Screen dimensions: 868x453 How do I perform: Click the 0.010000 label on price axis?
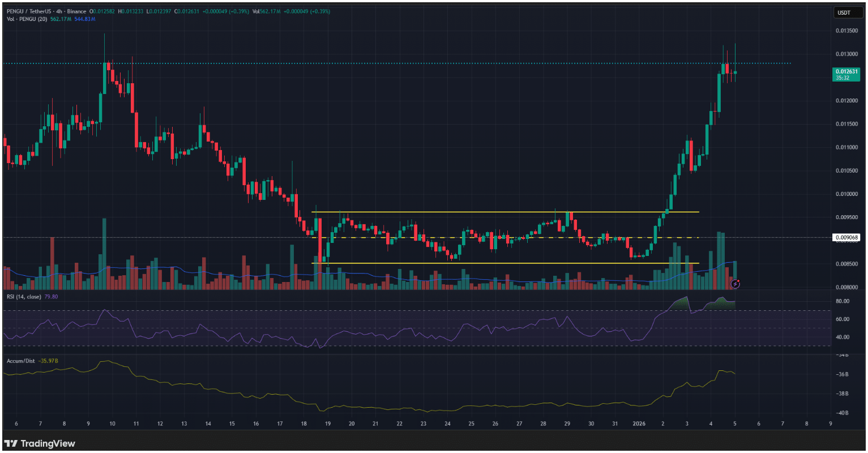[x=846, y=194]
